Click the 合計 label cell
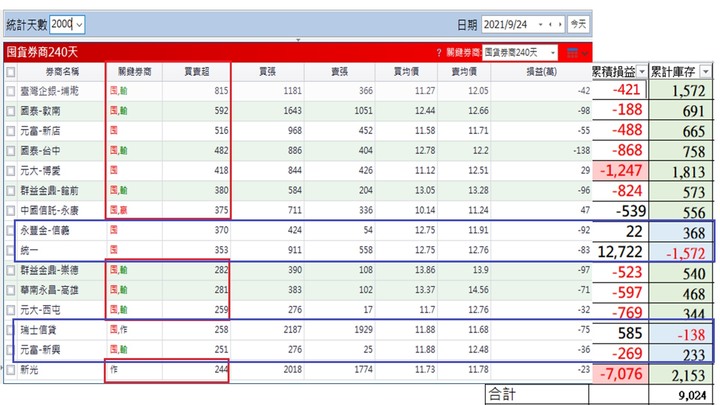The width and height of the screenshot is (720, 405). pos(537,394)
